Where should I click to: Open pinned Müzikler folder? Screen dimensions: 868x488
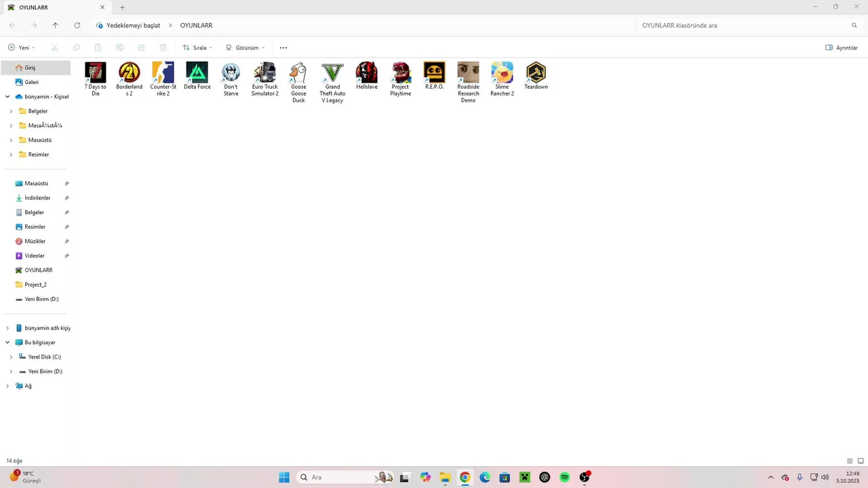point(36,241)
